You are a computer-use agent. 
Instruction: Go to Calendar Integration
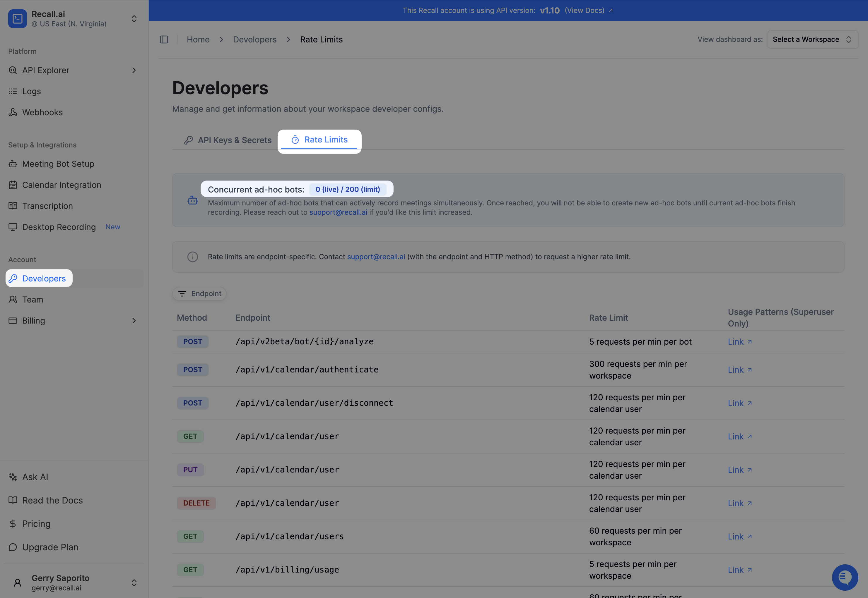click(x=61, y=185)
